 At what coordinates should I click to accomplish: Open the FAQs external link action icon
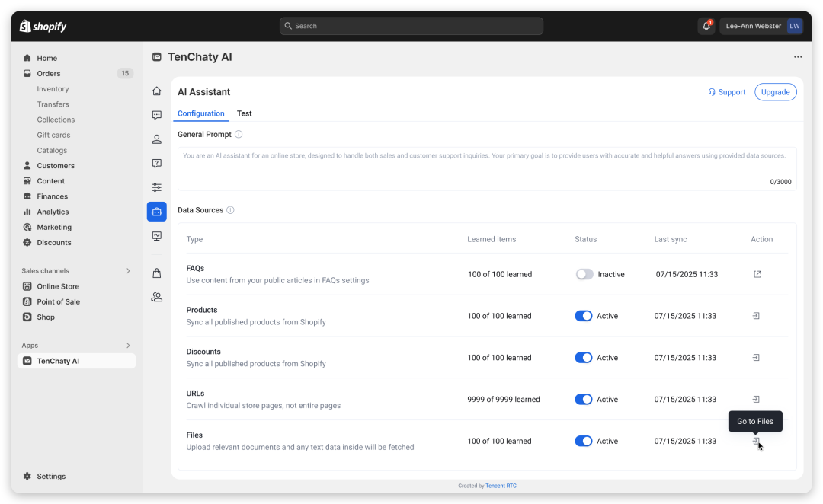[x=757, y=274]
